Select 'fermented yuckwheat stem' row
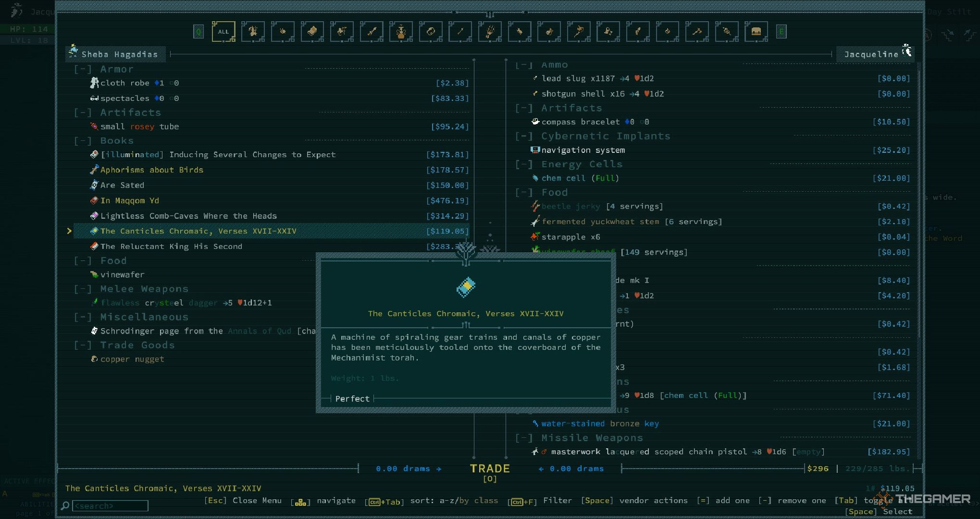 [x=713, y=222]
